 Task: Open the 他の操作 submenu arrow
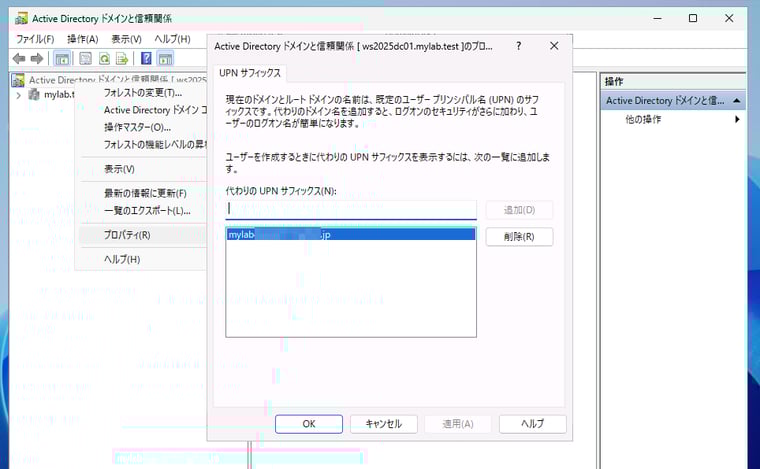(737, 119)
